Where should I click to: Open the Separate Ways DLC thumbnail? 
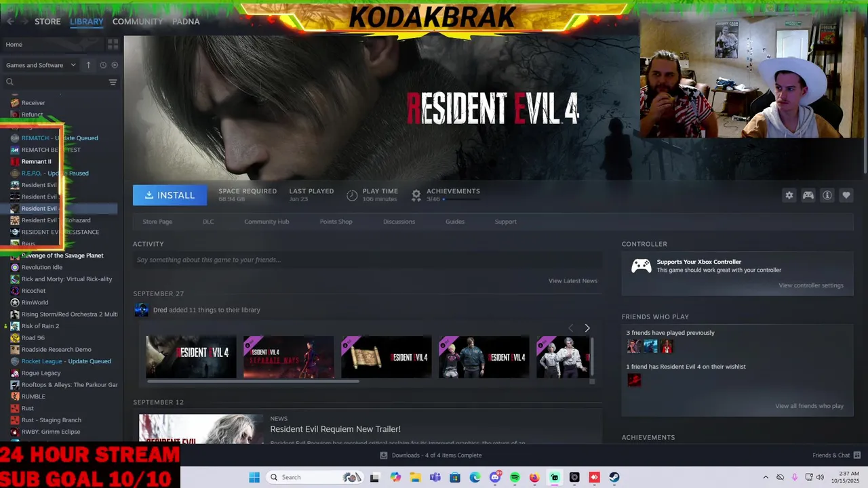[289, 357]
